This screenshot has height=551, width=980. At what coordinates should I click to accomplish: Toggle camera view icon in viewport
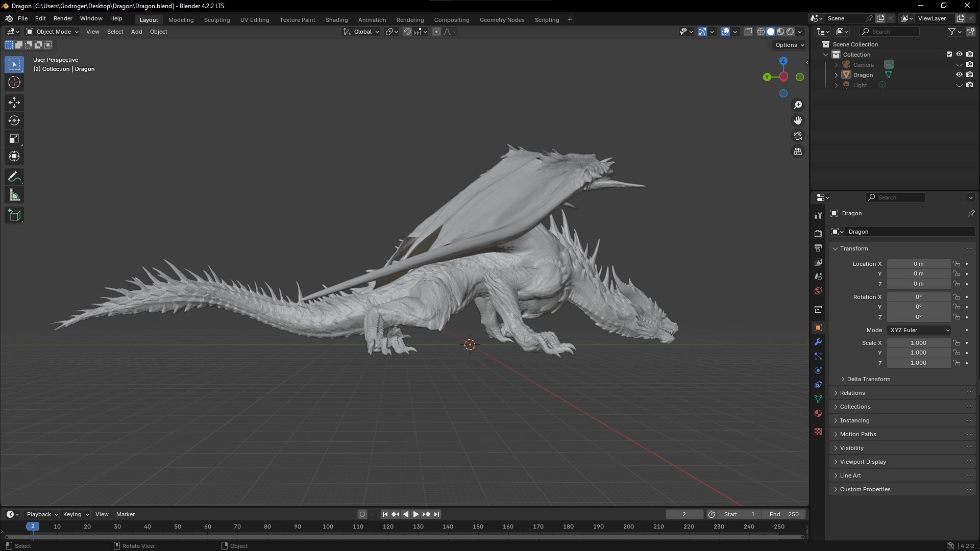tap(798, 136)
